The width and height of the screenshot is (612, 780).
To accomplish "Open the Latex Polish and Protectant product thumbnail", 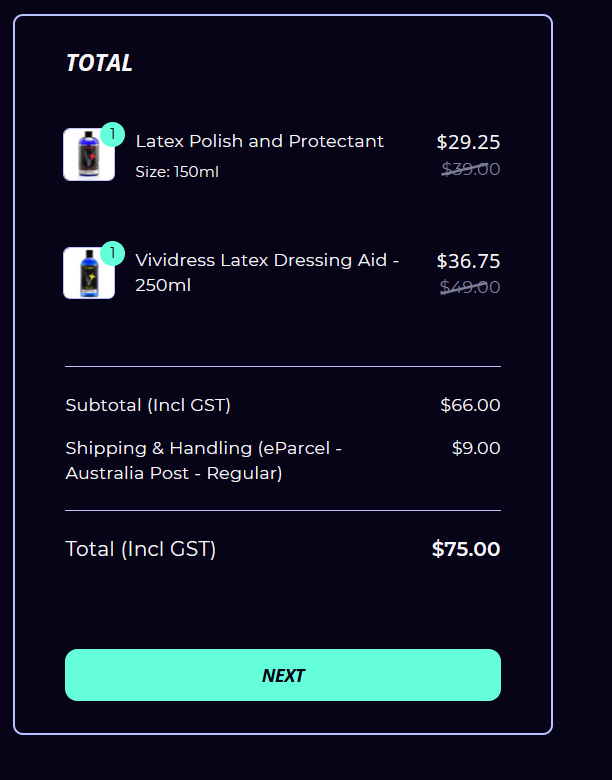I will (87, 156).
